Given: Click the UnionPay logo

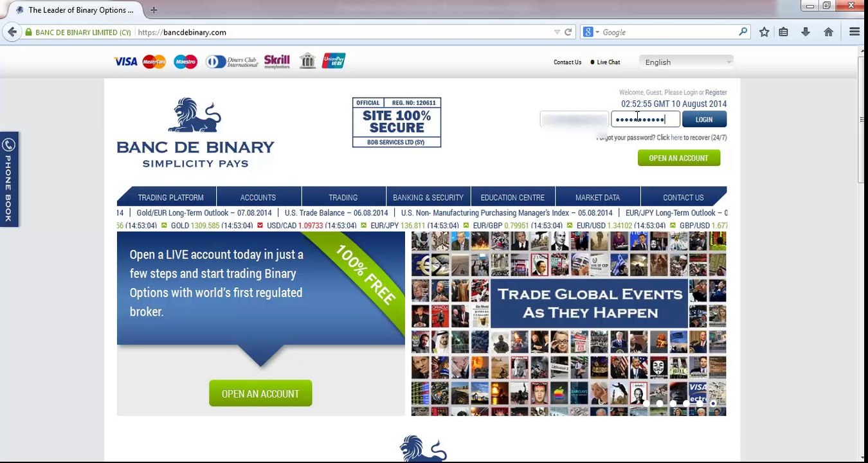Looking at the screenshot, I should [x=334, y=61].
